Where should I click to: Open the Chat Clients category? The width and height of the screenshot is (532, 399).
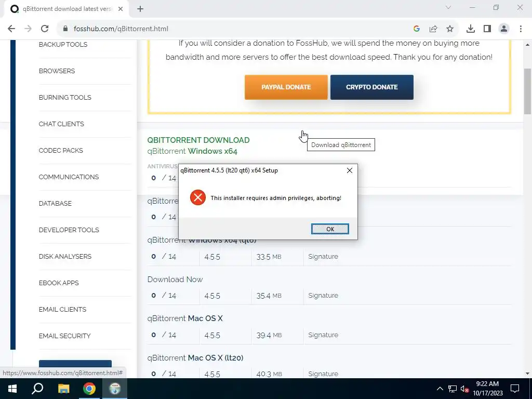coord(61,124)
